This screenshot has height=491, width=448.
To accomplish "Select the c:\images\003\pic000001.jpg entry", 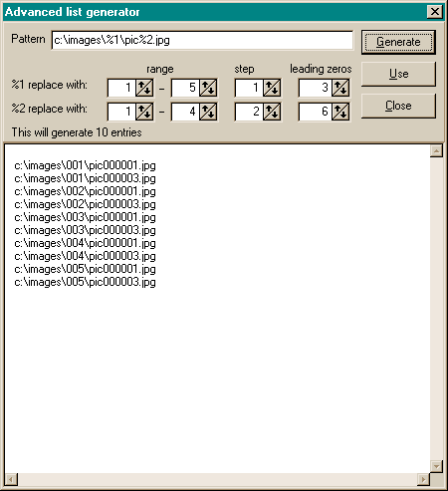I will [x=85, y=217].
